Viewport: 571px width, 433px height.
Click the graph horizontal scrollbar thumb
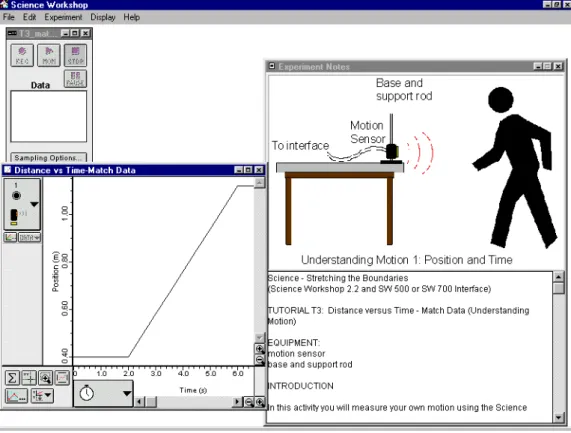point(151,402)
